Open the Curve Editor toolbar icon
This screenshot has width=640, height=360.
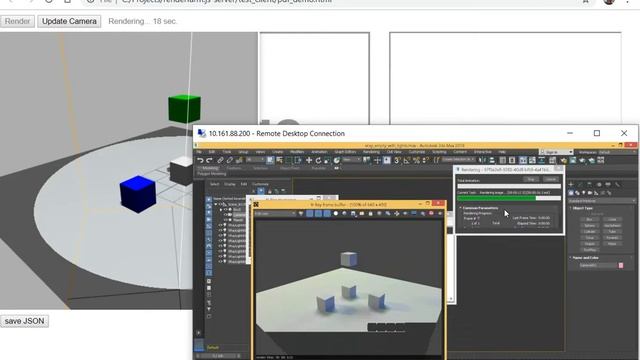coord(532,160)
